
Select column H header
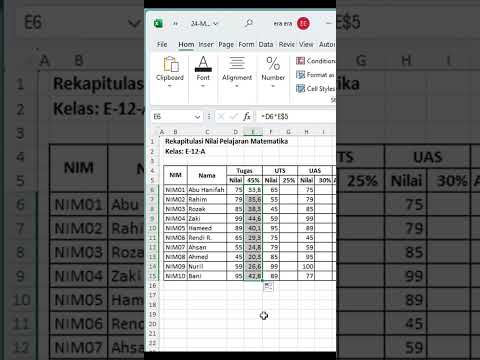(306, 132)
